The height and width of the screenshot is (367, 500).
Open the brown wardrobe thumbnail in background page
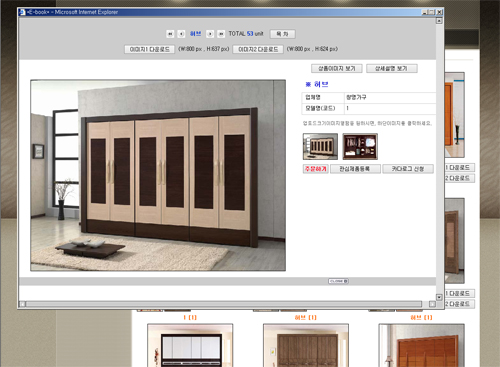click(x=306, y=345)
